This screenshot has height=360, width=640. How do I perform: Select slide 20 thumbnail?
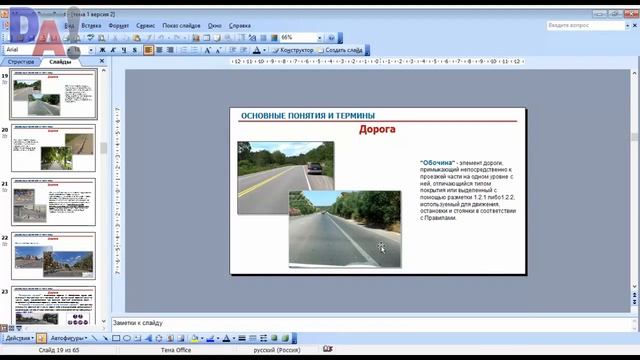click(53, 148)
